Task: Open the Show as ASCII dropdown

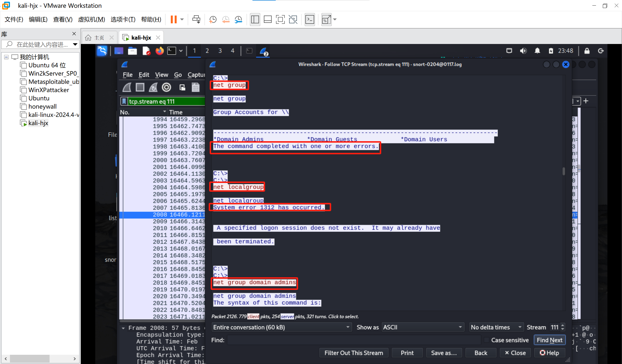Action: [x=423, y=327]
